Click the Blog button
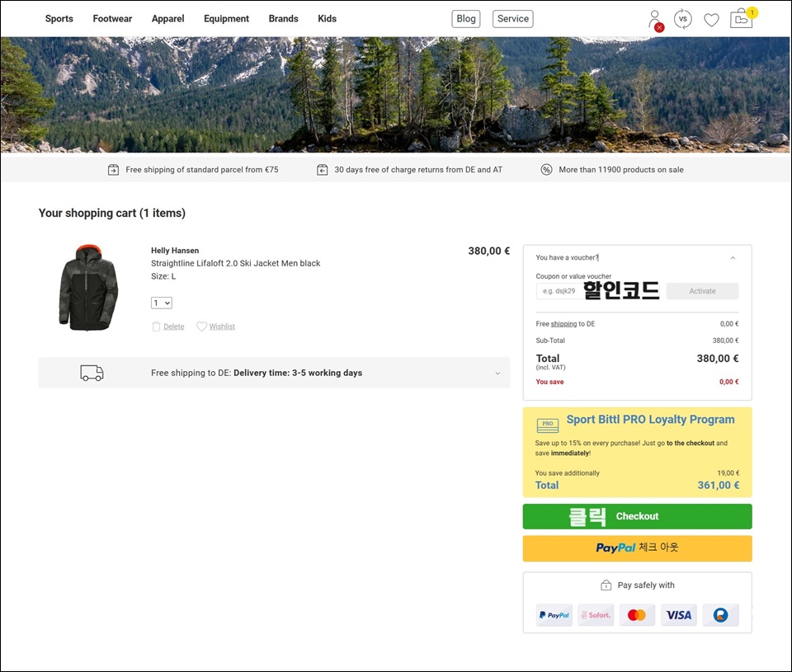This screenshot has height=672, width=792. pyautogui.click(x=465, y=19)
